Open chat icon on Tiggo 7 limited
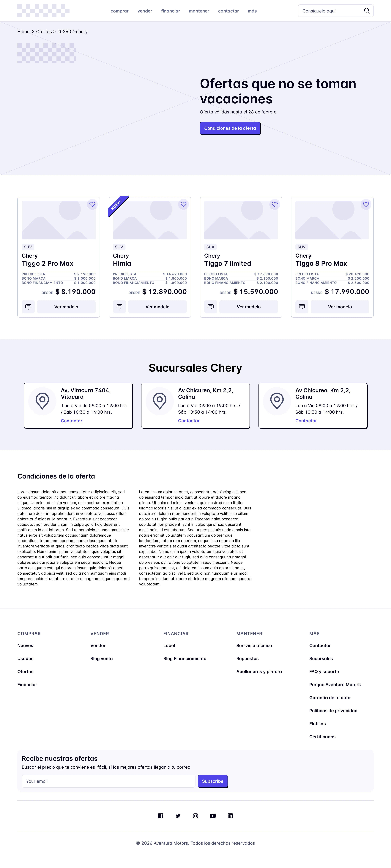Screen dimensions: 391x868 pyautogui.click(x=211, y=307)
